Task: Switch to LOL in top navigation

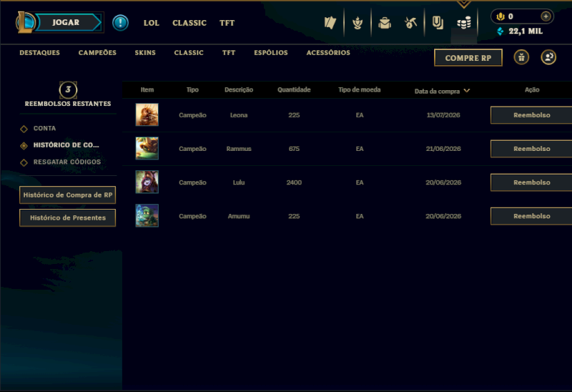Action: pyautogui.click(x=152, y=23)
